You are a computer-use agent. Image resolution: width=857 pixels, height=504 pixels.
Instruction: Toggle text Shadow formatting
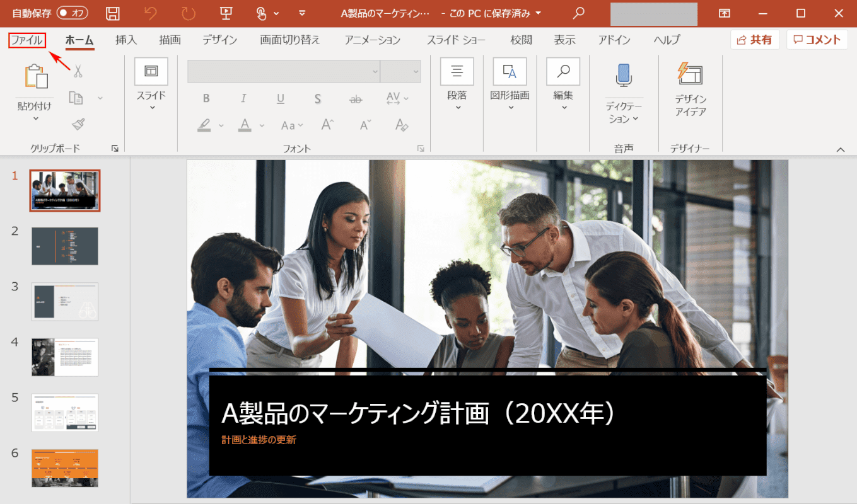318,98
